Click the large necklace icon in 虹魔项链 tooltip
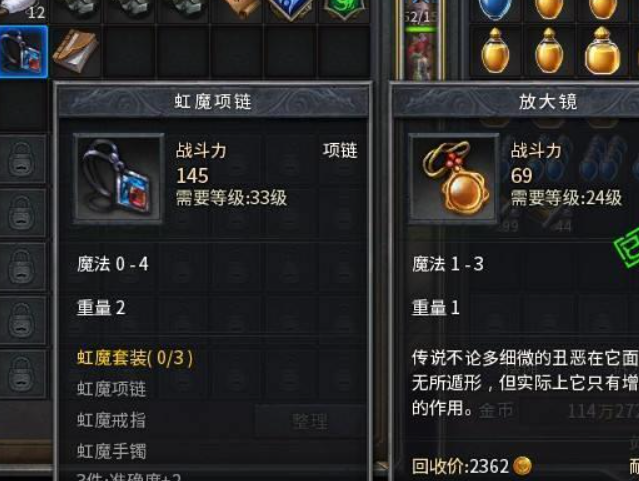639x481 pixels. pos(119,179)
